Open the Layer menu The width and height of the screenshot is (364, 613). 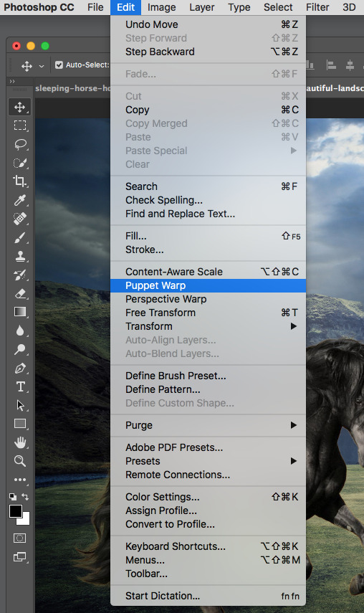[x=201, y=7]
